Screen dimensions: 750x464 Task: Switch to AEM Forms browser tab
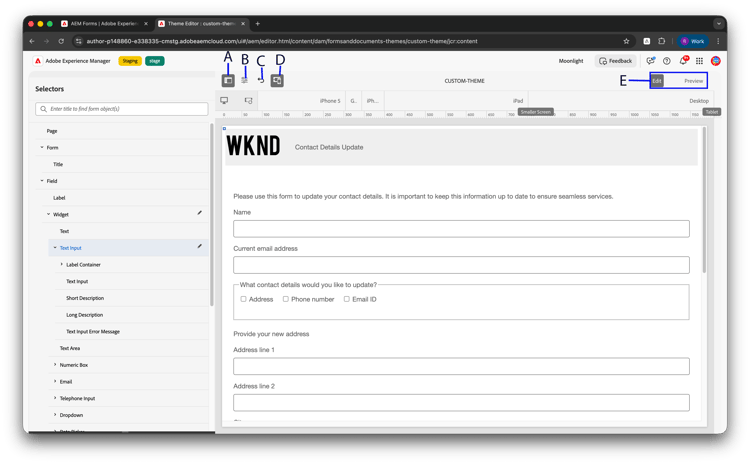[x=104, y=23]
